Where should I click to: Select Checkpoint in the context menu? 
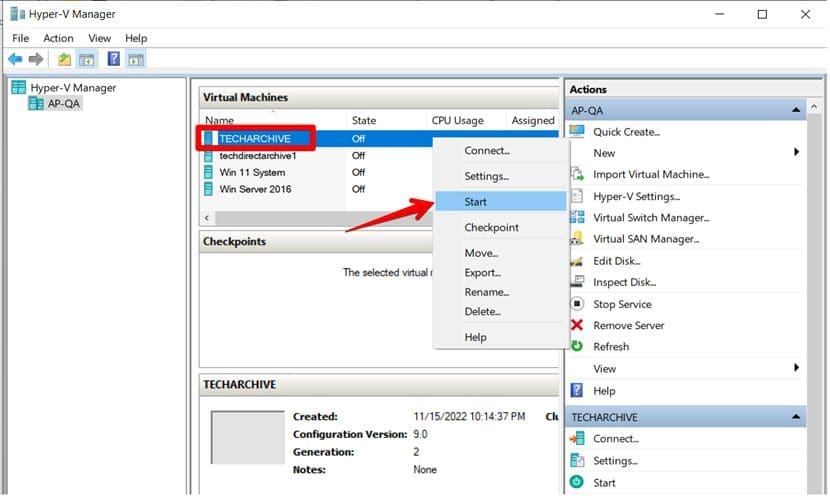click(x=491, y=228)
